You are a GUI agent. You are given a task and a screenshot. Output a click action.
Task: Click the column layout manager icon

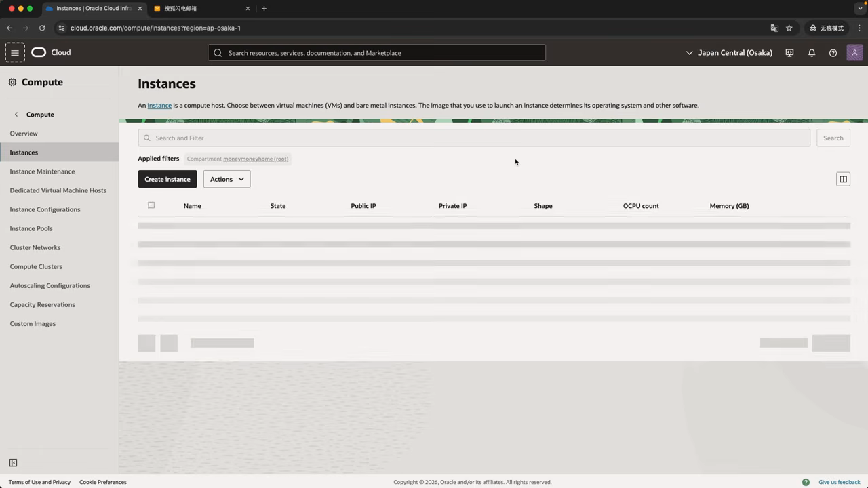click(843, 179)
